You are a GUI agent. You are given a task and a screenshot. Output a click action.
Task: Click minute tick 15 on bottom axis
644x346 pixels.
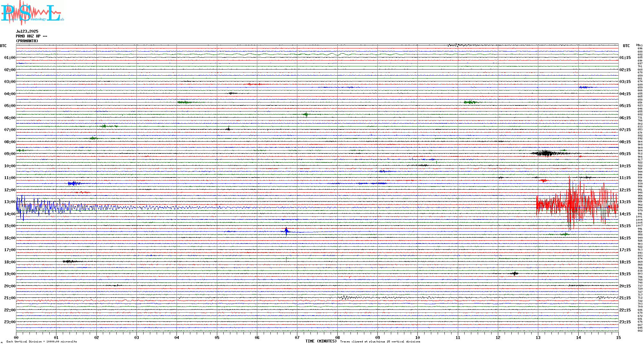pyautogui.click(x=618, y=337)
